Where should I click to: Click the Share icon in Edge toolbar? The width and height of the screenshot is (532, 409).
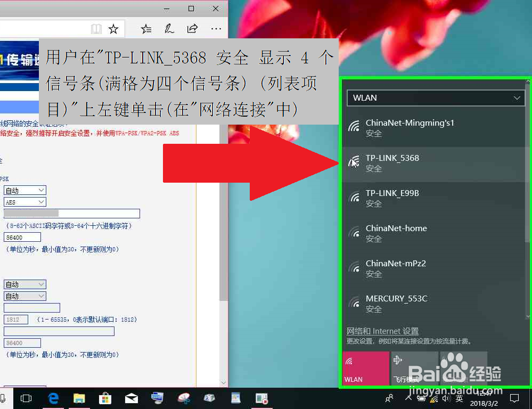[192, 29]
